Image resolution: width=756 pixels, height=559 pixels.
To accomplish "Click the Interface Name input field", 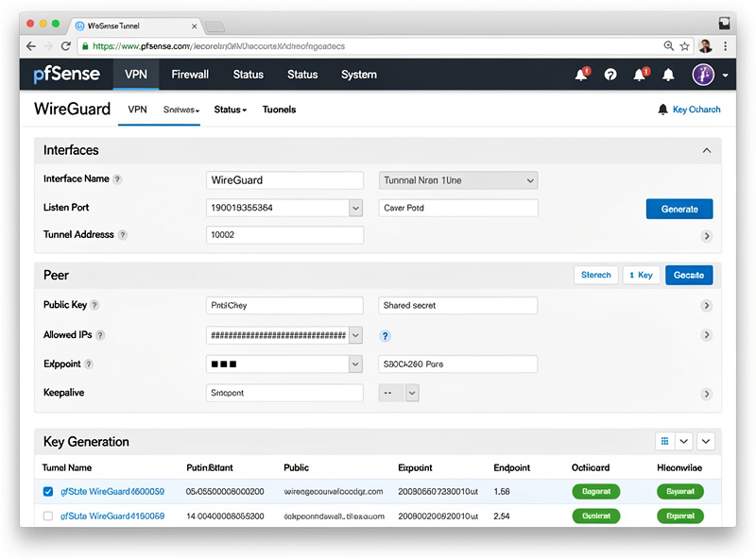I will tap(284, 180).
